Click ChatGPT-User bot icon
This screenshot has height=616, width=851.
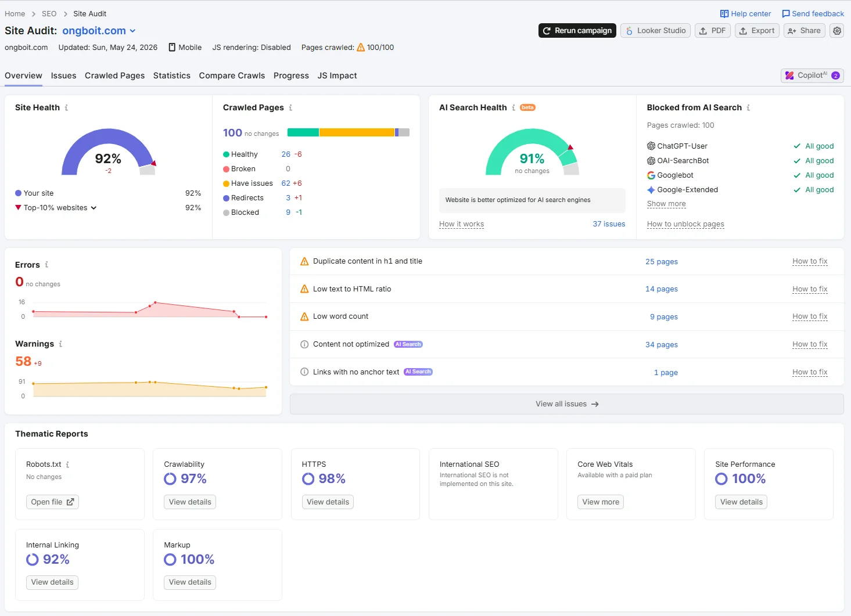651,146
